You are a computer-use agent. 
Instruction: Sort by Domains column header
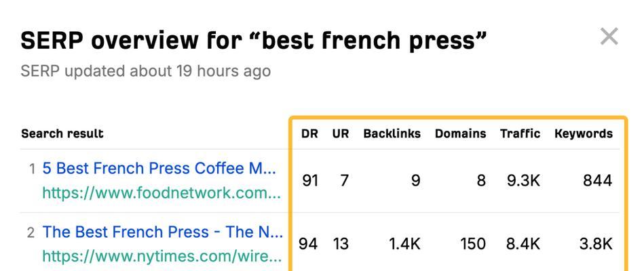(x=460, y=133)
